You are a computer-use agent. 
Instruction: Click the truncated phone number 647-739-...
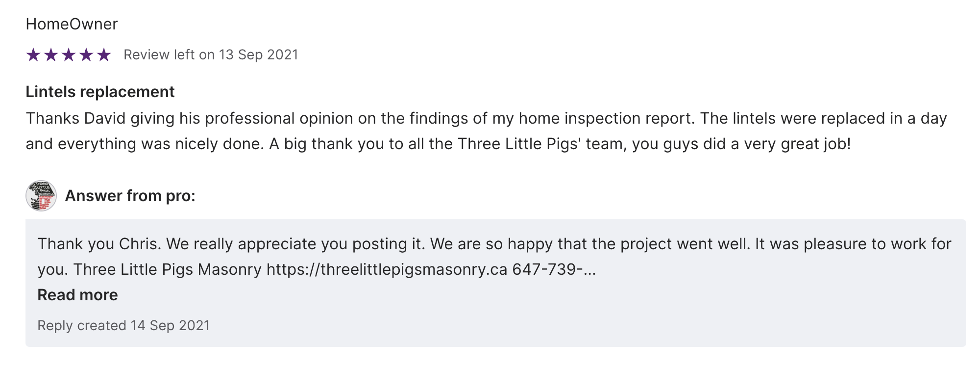click(553, 269)
